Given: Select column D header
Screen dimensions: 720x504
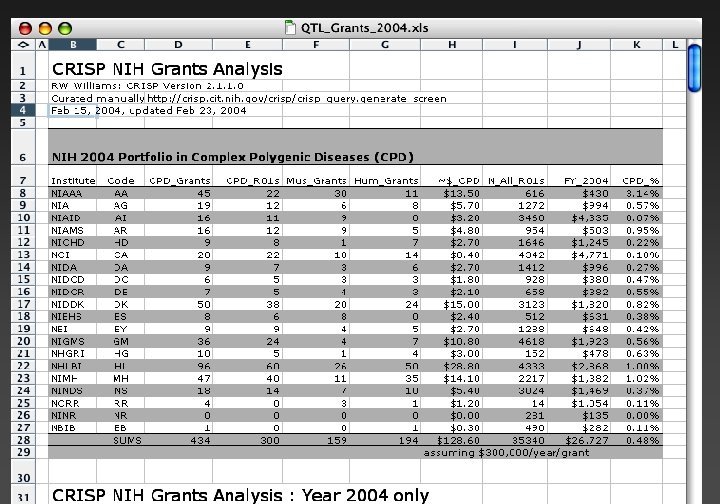Looking at the screenshot, I should coord(178,45).
